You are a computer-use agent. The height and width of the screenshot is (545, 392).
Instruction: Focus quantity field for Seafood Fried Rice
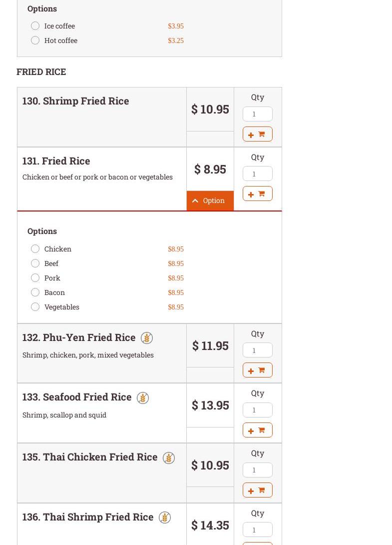pyautogui.click(x=257, y=410)
